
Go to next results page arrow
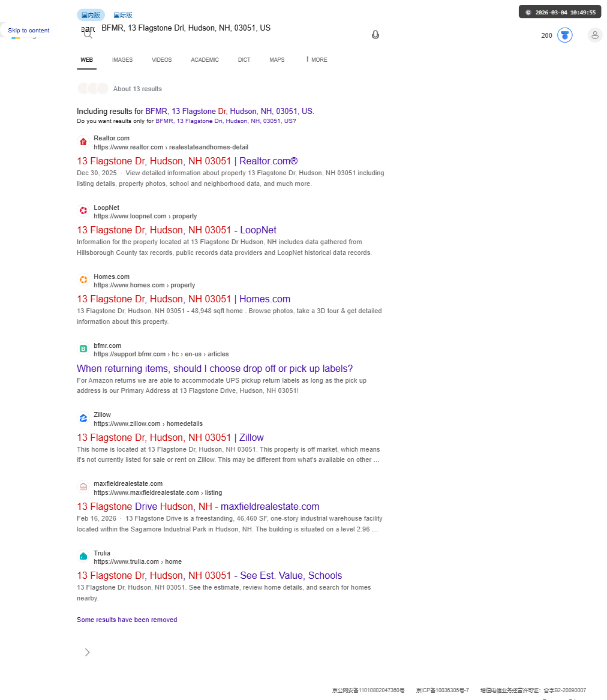[87, 652]
